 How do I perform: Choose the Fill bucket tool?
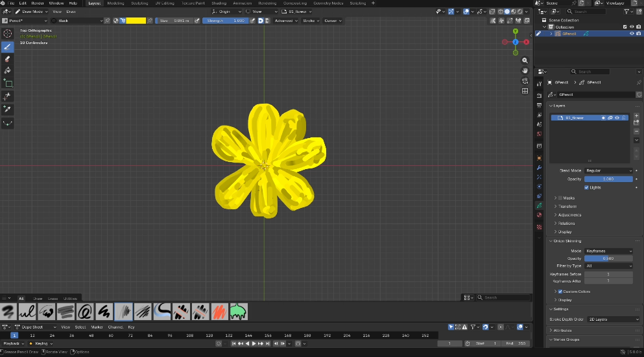8,71
